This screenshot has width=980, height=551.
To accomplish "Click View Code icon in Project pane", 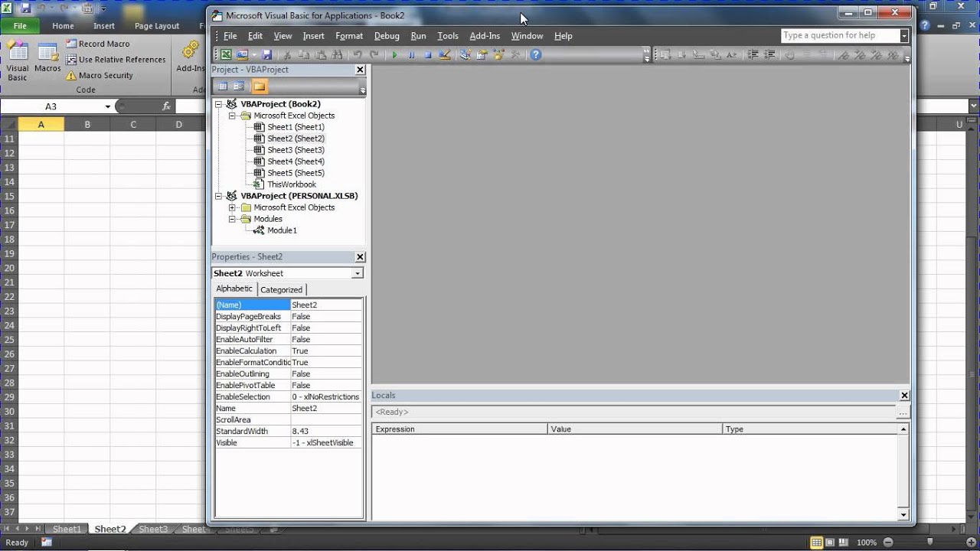I will coord(223,86).
